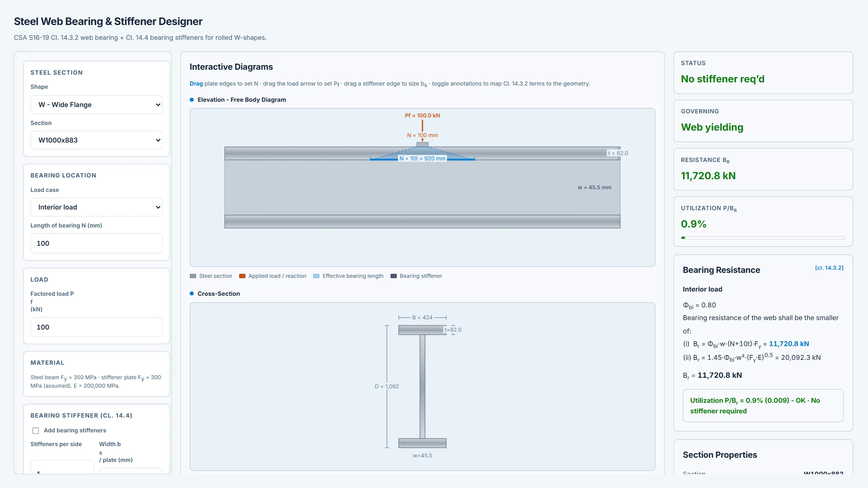Click the cross-section web of the I-beam
The width and height of the screenshot is (868, 488).
click(422, 386)
